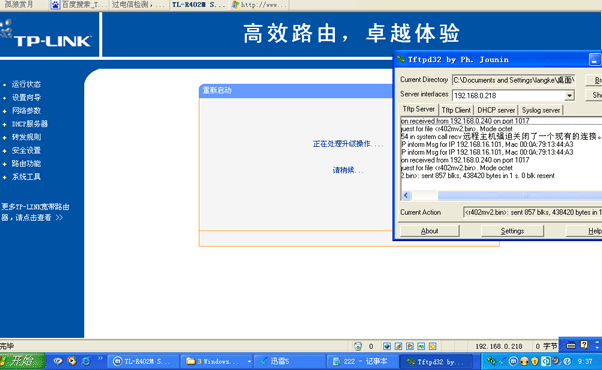
Task: Launch the media player quick launch icon
Action: point(72,361)
